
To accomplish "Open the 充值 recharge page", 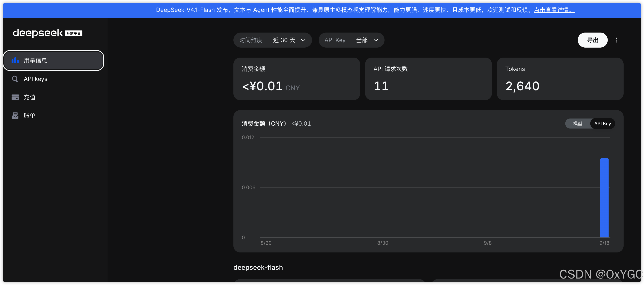I will (54, 97).
